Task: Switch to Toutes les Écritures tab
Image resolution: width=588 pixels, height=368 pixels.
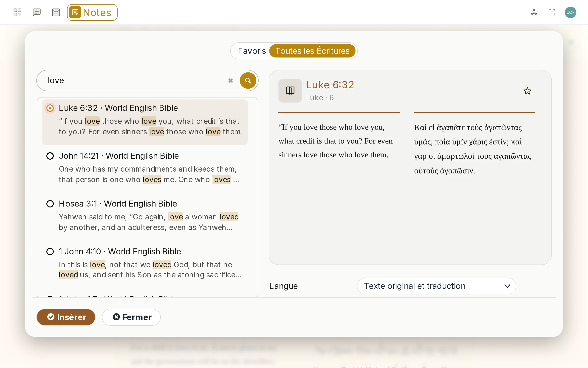Action: [x=312, y=51]
